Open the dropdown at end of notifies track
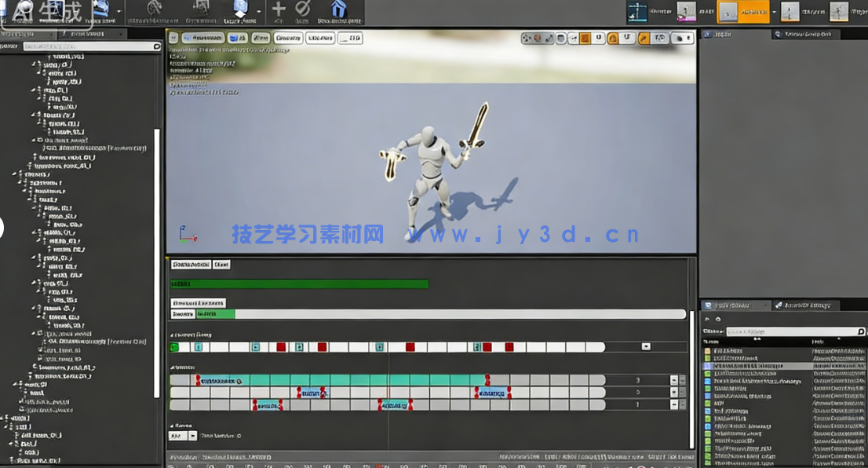 (x=646, y=346)
